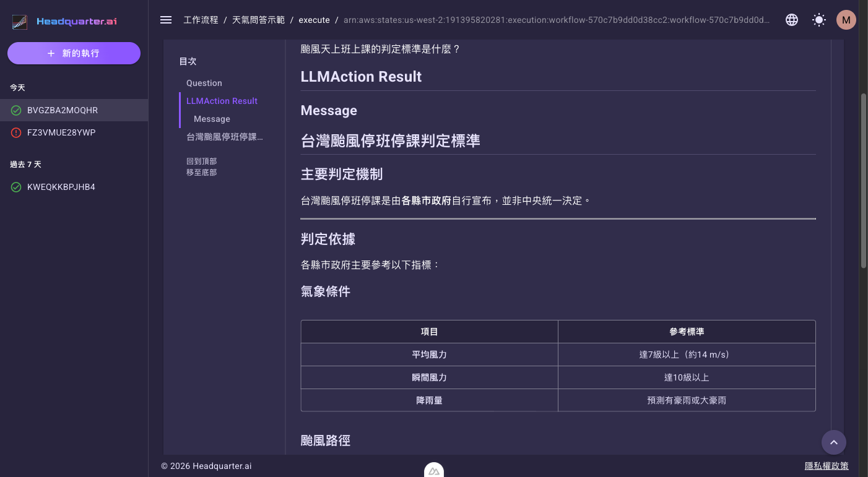Jump to Question in table of contents
Screen dimensions: 868x477
(x=204, y=83)
